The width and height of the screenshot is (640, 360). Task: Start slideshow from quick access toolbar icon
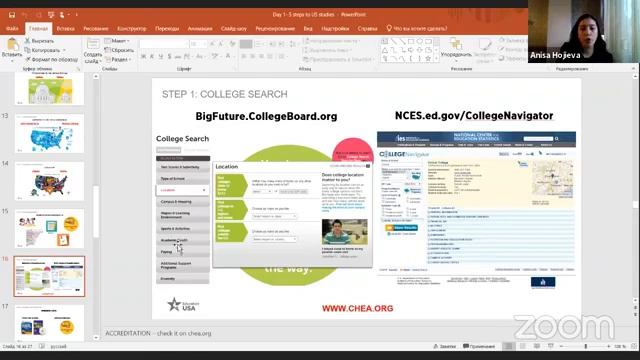(x=51, y=15)
